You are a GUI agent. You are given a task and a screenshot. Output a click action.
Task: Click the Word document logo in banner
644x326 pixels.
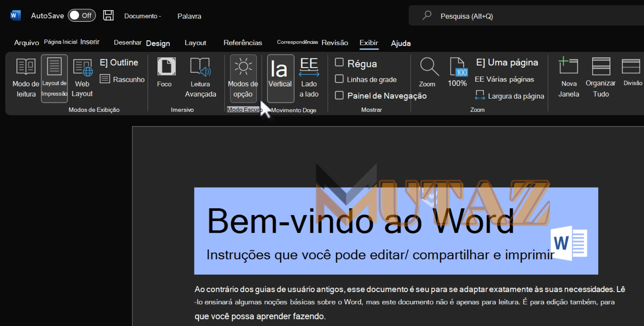tap(569, 243)
